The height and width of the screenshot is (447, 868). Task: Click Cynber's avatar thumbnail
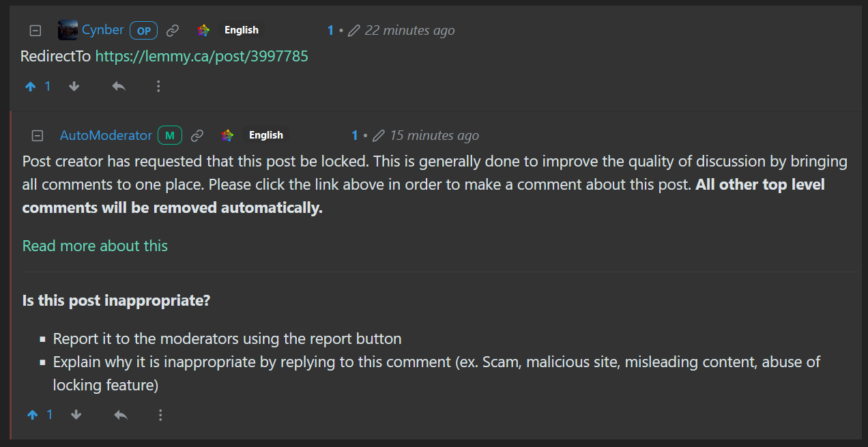point(68,30)
